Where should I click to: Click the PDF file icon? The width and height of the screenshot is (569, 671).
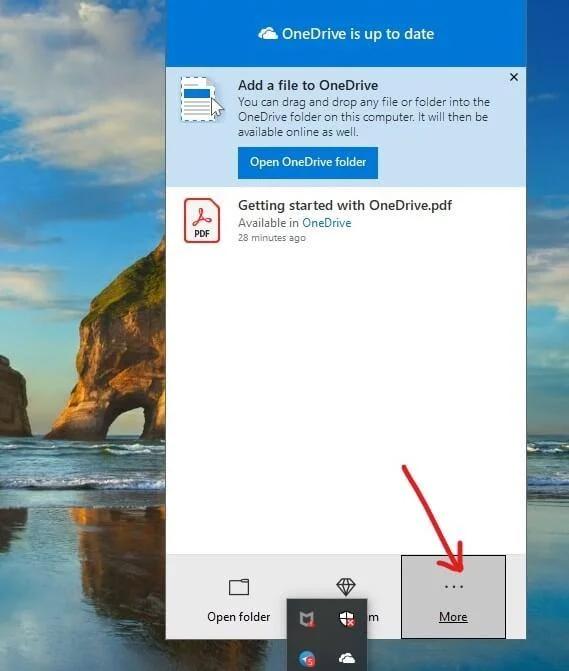point(202,220)
